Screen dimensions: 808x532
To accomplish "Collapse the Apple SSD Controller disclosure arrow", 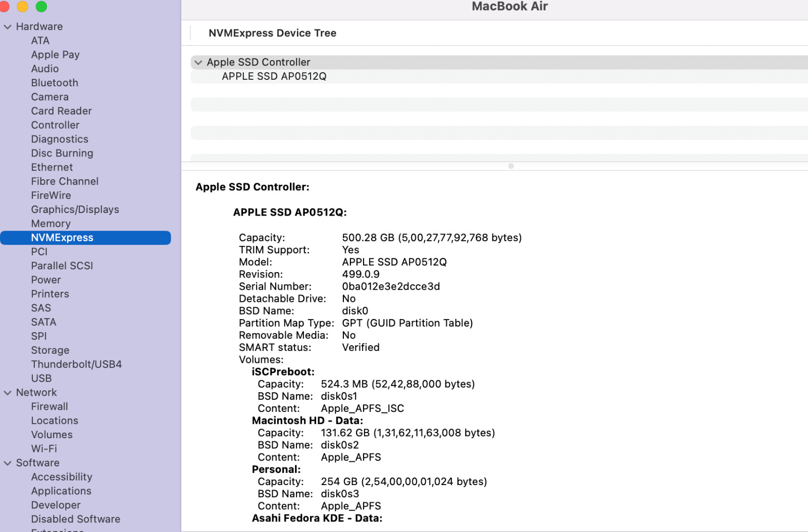I will click(198, 63).
